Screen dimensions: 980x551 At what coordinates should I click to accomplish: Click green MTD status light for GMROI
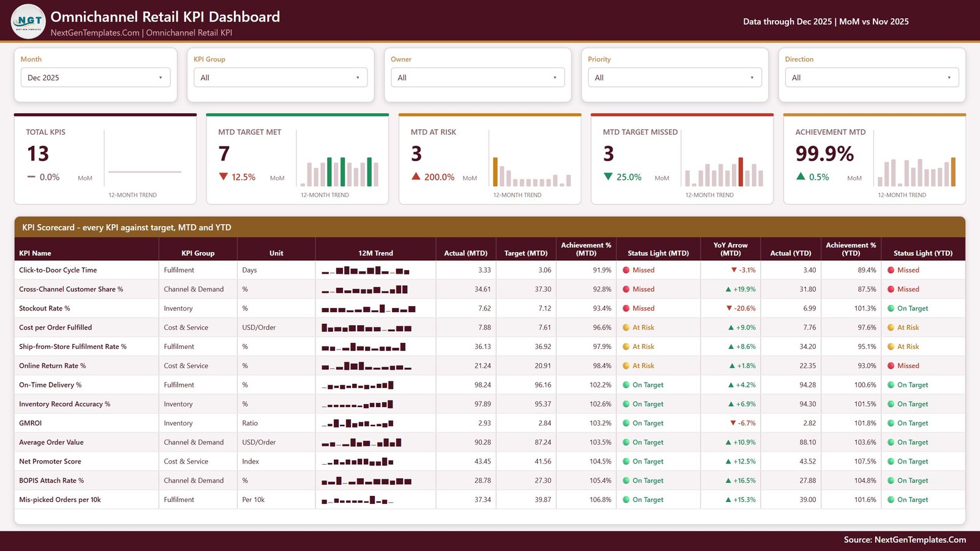tap(627, 423)
